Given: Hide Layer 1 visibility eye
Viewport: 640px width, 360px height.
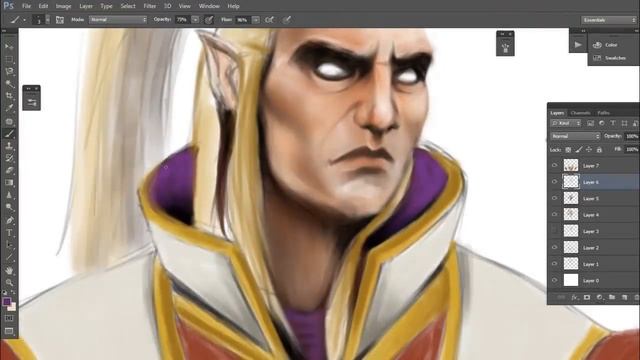Looking at the screenshot, I should point(554,264).
